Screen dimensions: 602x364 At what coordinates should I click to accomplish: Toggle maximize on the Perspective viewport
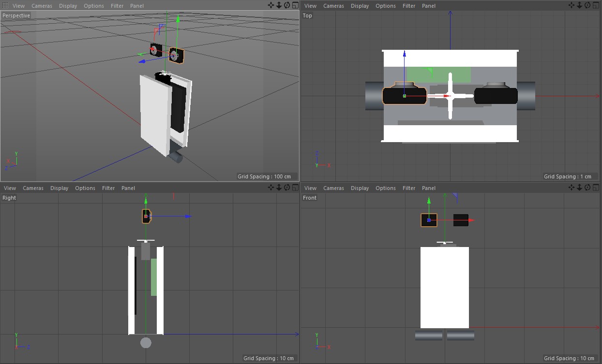pos(295,5)
